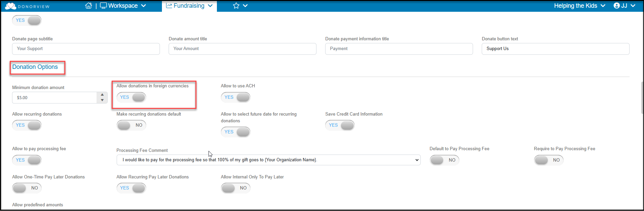Expand the Workspace menu chevron
The width and height of the screenshot is (644, 211).
[143, 6]
